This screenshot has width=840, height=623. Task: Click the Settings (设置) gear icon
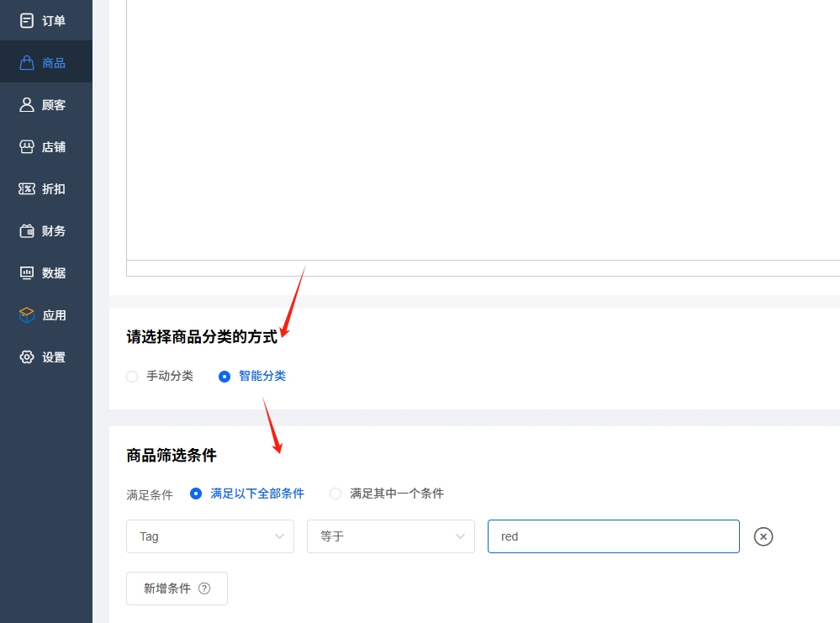pos(27,357)
